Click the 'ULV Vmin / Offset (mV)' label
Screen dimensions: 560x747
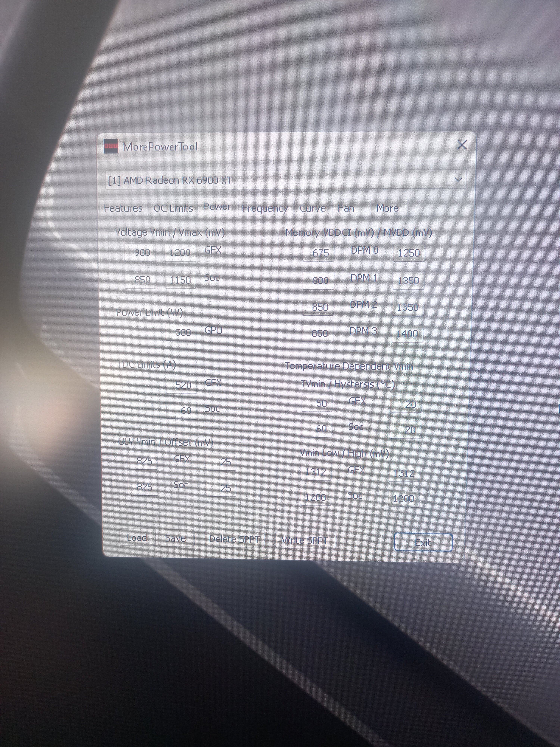[166, 442]
